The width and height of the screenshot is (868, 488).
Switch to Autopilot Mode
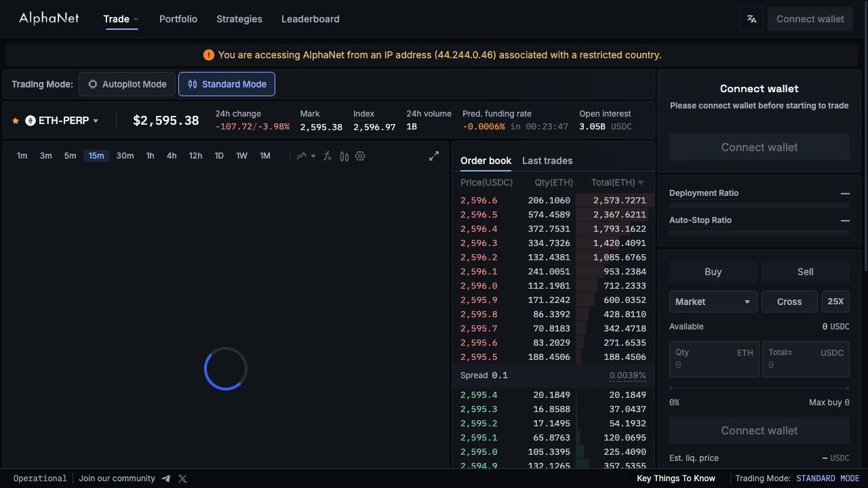pyautogui.click(x=127, y=84)
